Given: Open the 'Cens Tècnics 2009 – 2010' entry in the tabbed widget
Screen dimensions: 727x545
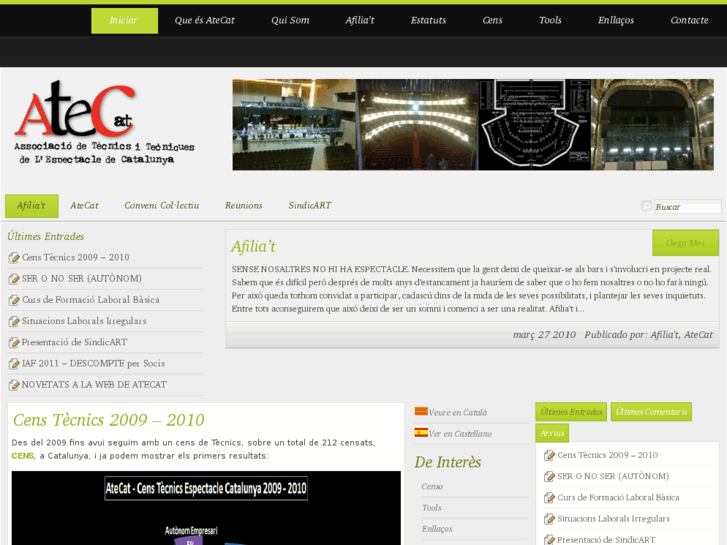Looking at the screenshot, I should pyautogui.click(x=608, y=455).
